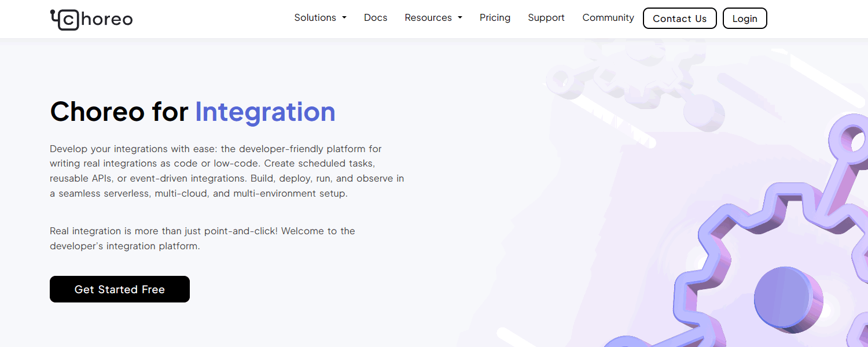Click the chevron next to Solutions
This screenshot has width=868, height=347.
tap(345, 17)
